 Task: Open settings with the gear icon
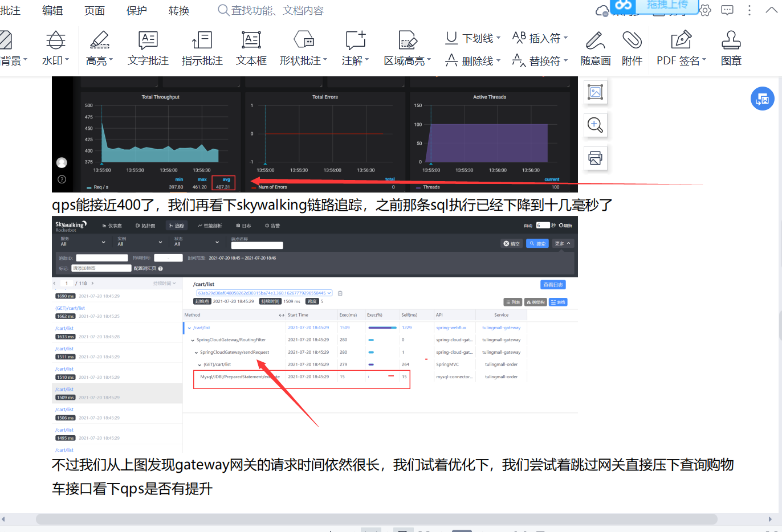pyautogui.click(x=705, y=10)
